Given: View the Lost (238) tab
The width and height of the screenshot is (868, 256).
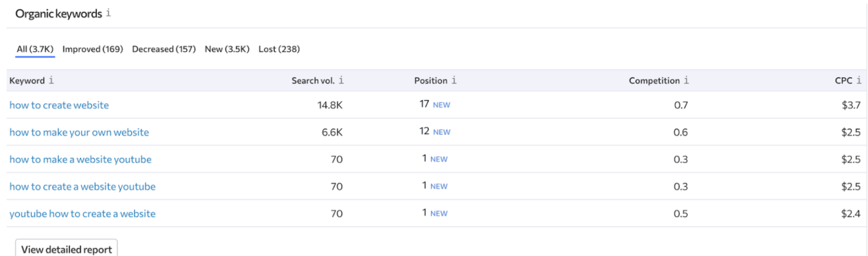Looking at the screenshot, I should [x=279, y=49].
